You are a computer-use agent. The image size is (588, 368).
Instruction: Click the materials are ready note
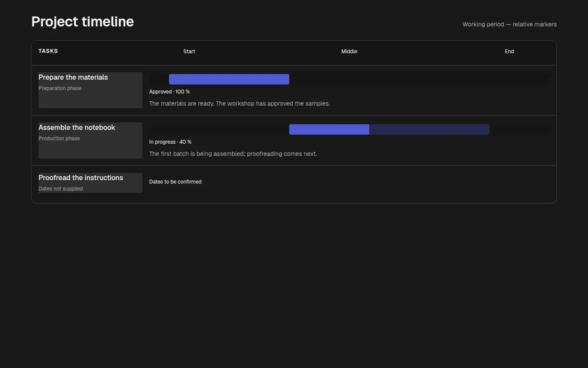240,103
